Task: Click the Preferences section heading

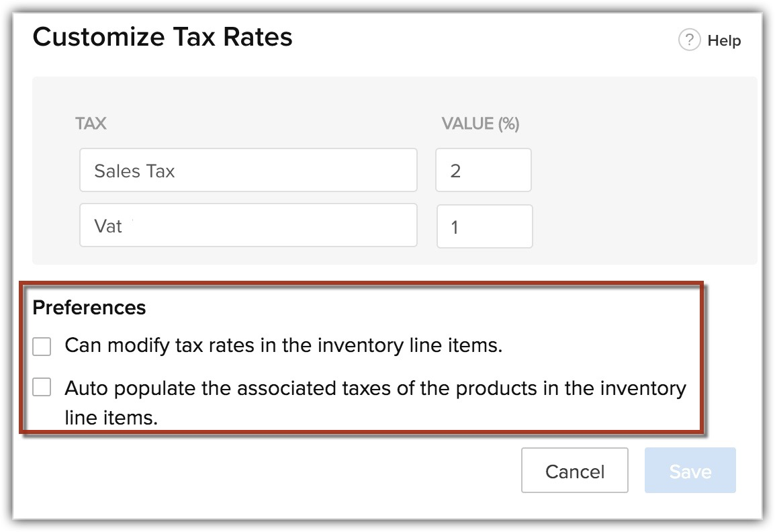Action: (89, 308)
